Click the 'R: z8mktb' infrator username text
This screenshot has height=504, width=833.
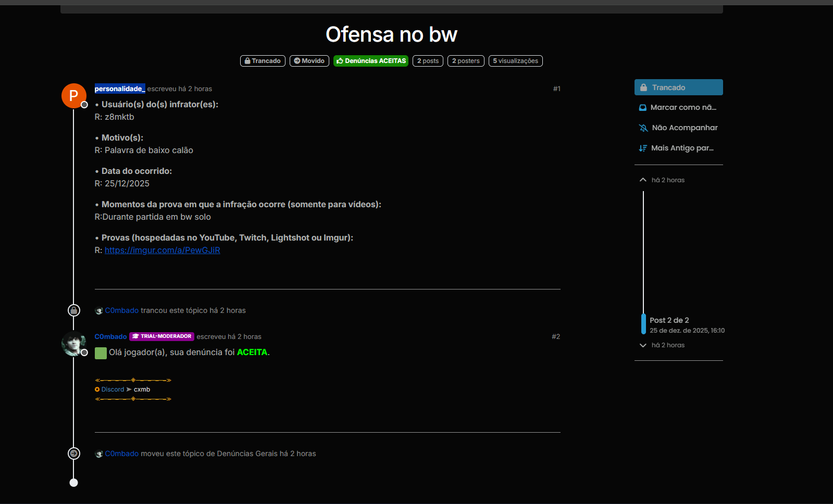(114, 117)
